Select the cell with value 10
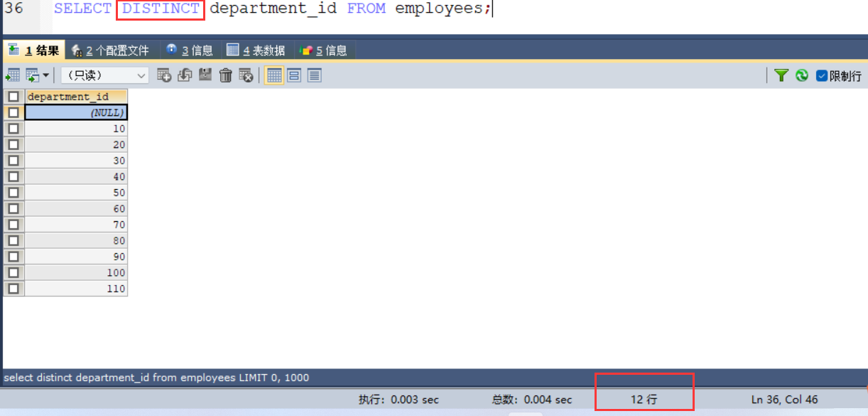The height and width of the screenshot is (416, 868). click(x=76, y=129)
